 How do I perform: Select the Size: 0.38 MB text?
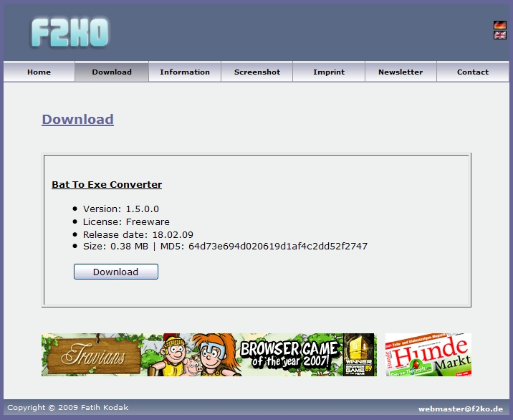pyautogui.click(x=115, y=246)
